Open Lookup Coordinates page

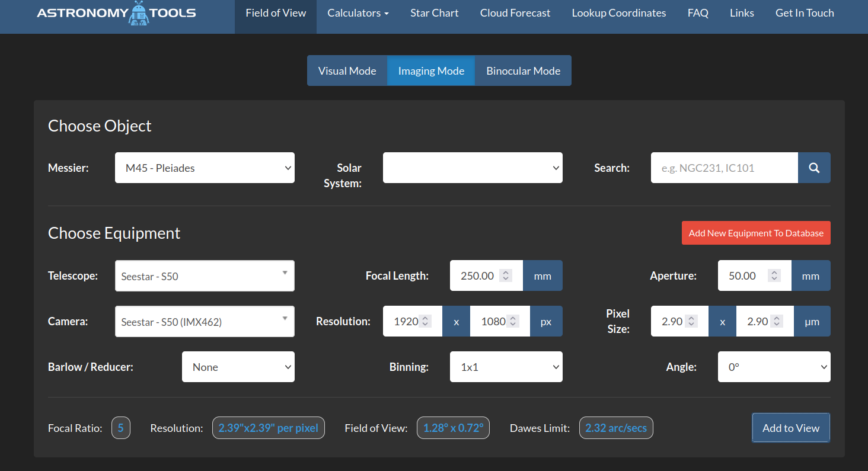coord(619,13)
